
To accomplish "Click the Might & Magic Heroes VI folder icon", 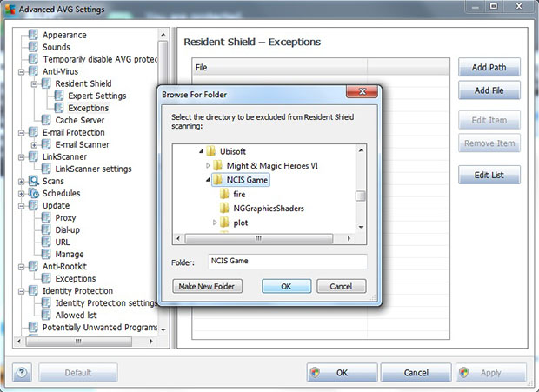I will (x=217, y=166).
